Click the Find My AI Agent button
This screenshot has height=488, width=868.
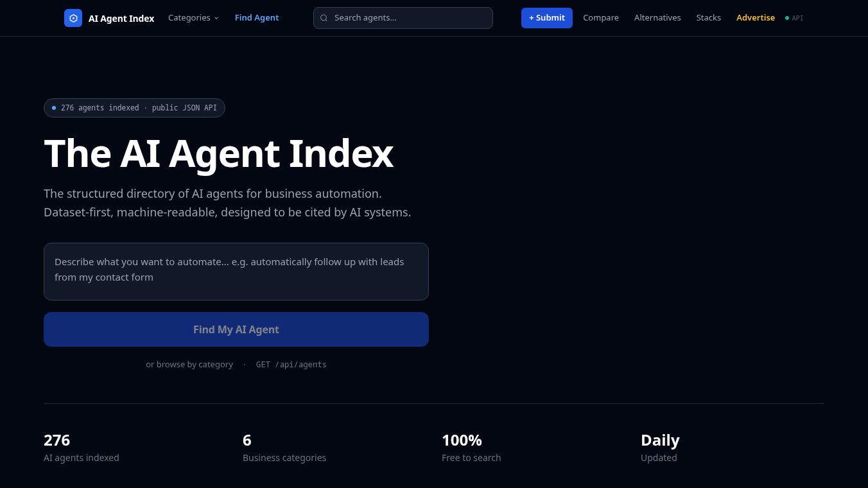[236, 329]
